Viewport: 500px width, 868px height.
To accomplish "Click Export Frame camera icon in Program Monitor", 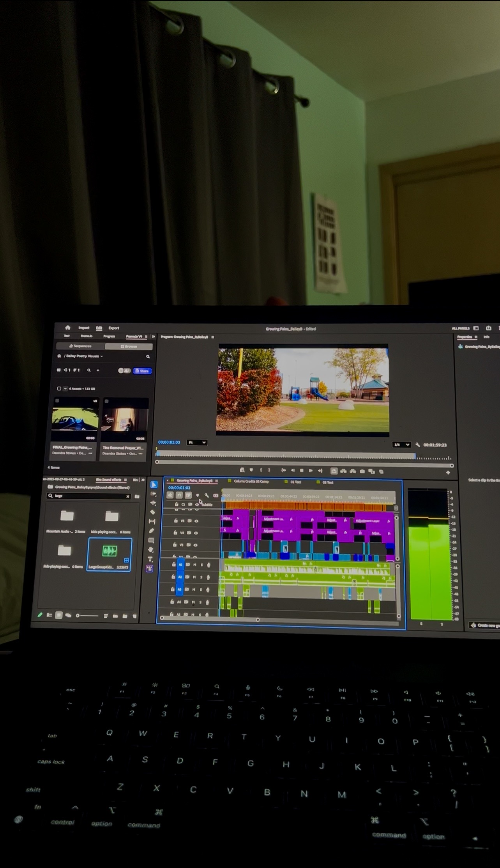I will coord(362,471).
